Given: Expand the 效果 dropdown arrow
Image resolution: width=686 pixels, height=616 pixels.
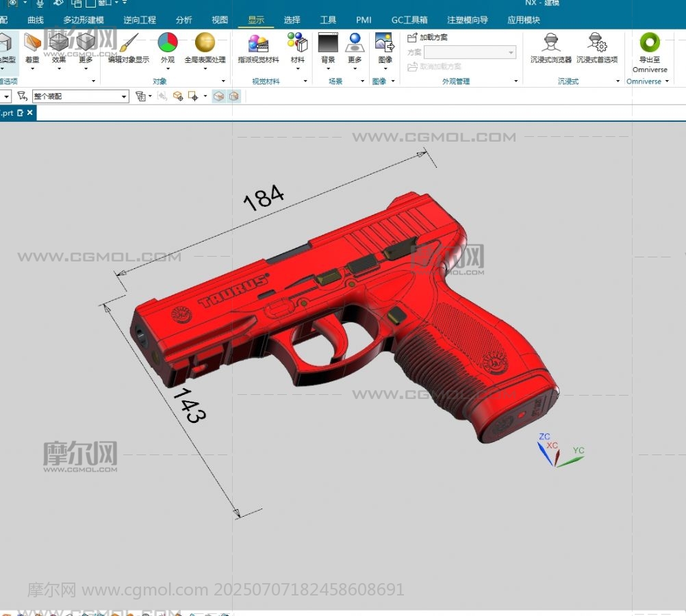Looking at the screenshot, I should coord(59,68).
